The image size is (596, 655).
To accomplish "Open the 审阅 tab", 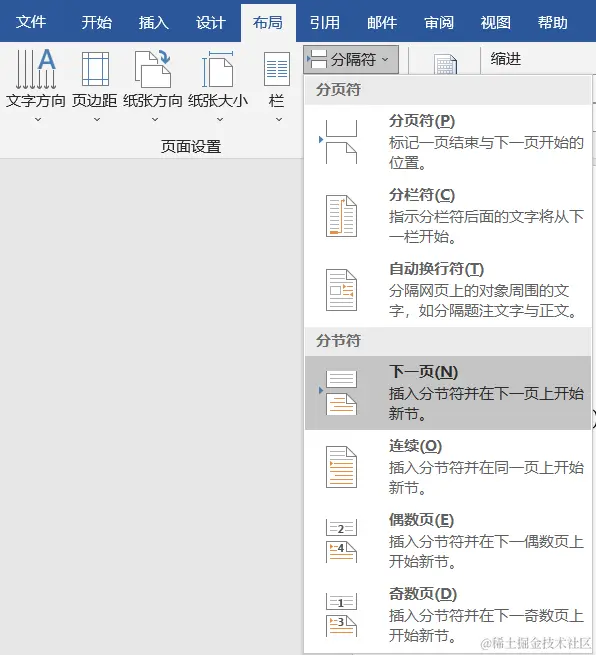I will pyautogui.click(x=439, y=22).
